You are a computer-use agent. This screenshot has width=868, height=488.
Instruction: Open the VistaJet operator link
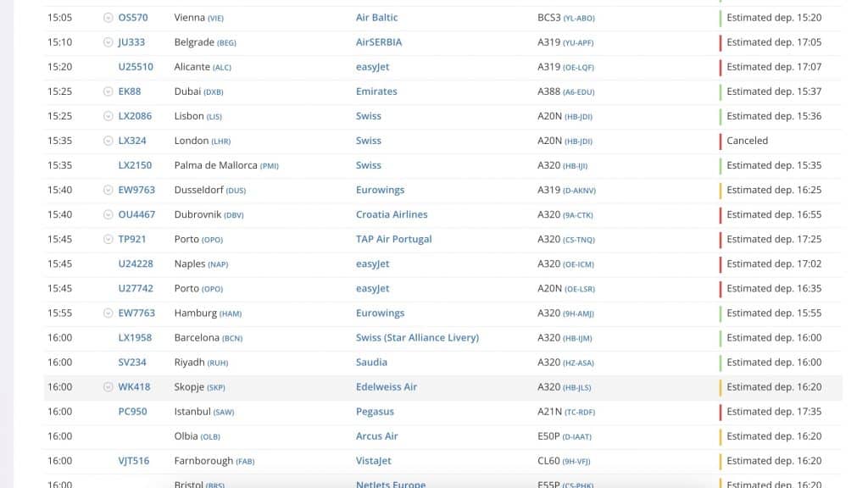click(374, 461)
